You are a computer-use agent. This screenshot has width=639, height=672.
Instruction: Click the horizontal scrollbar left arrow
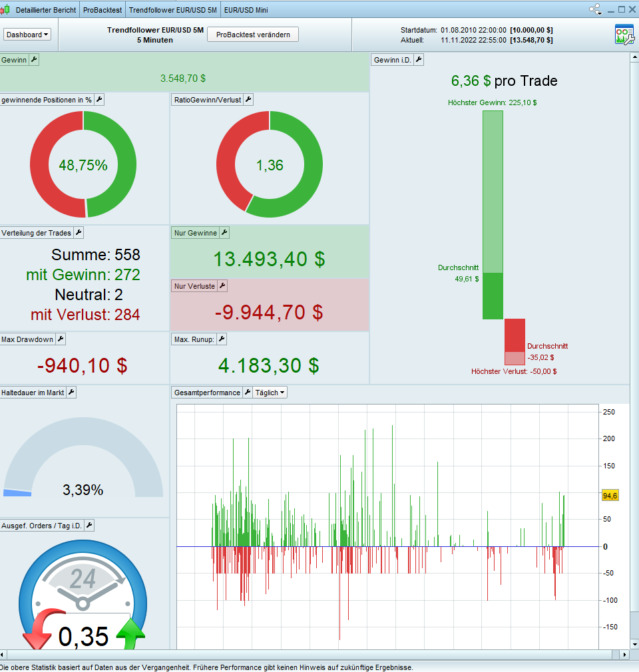[x=3, y=655]
